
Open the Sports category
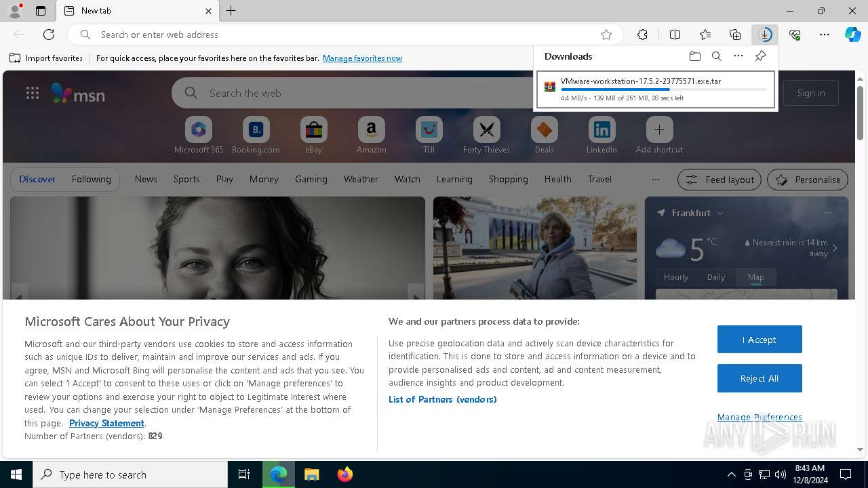coord(186,179)
